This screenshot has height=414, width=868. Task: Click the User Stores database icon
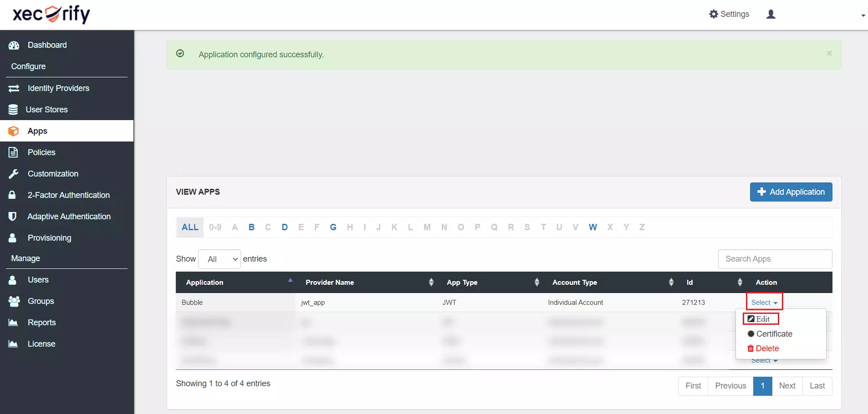(13, 110)
